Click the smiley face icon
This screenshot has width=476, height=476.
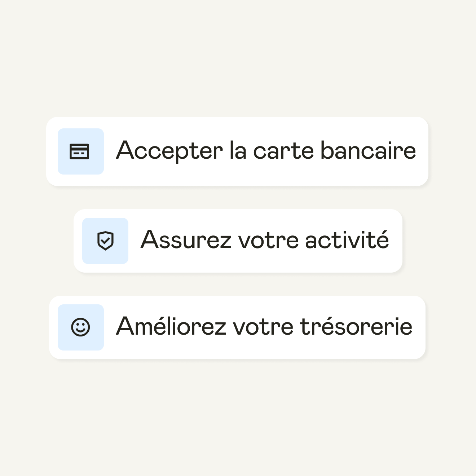80,327
